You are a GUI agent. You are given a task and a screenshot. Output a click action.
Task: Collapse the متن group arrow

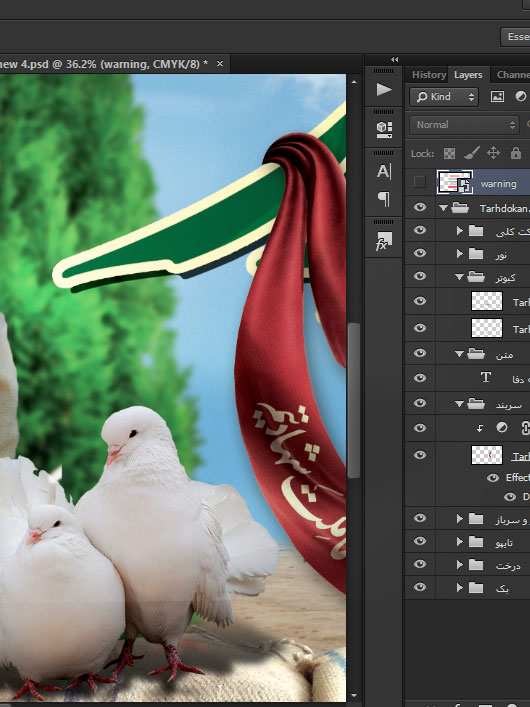460,354
